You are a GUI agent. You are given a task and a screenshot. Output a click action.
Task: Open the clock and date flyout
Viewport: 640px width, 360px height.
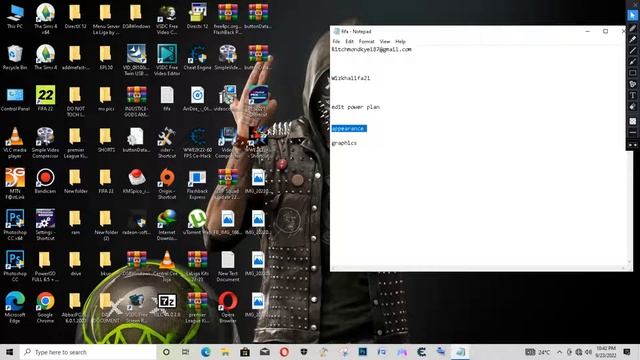(x=606, y=352)
